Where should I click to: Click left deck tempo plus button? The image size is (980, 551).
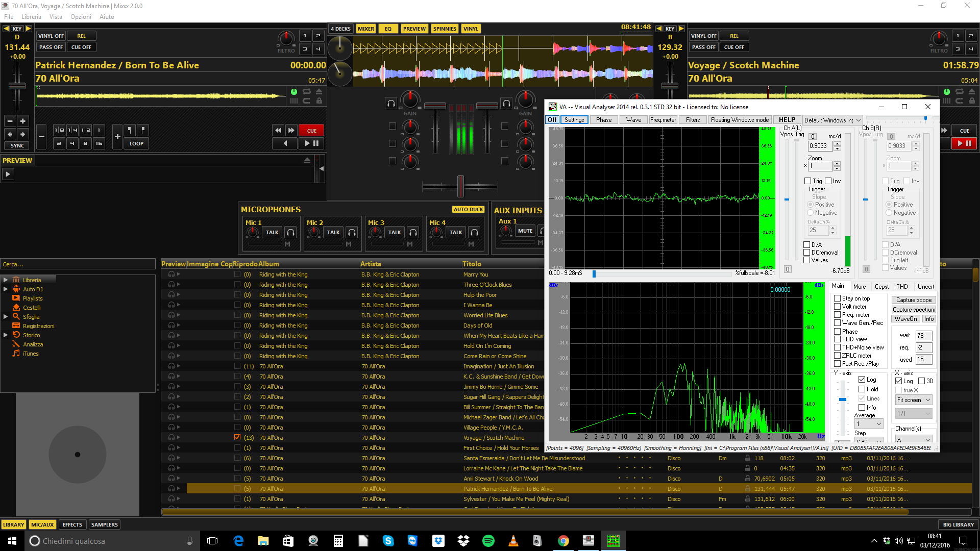[x=22, y=121]
